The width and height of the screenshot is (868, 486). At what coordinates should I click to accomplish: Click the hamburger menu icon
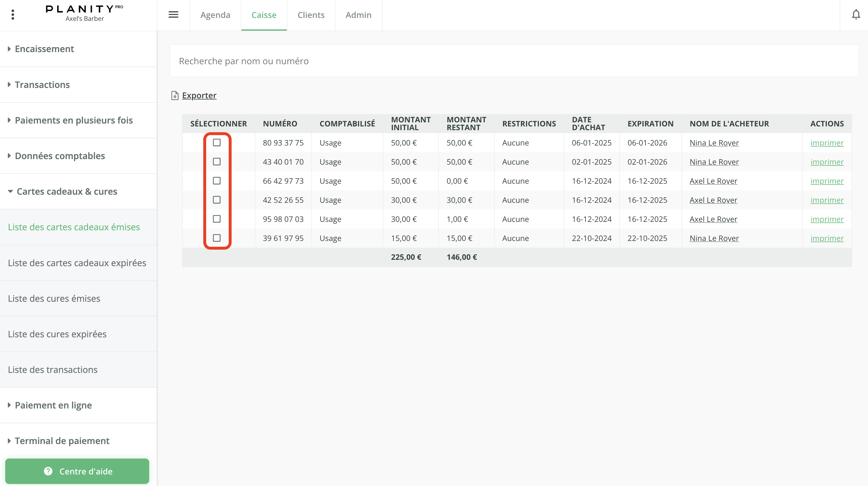click(173, 14)
